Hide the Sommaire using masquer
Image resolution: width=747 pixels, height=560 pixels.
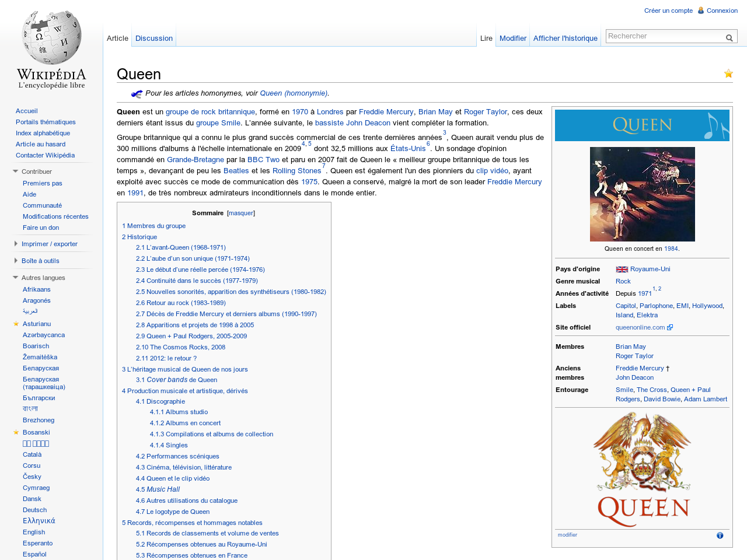240,212
